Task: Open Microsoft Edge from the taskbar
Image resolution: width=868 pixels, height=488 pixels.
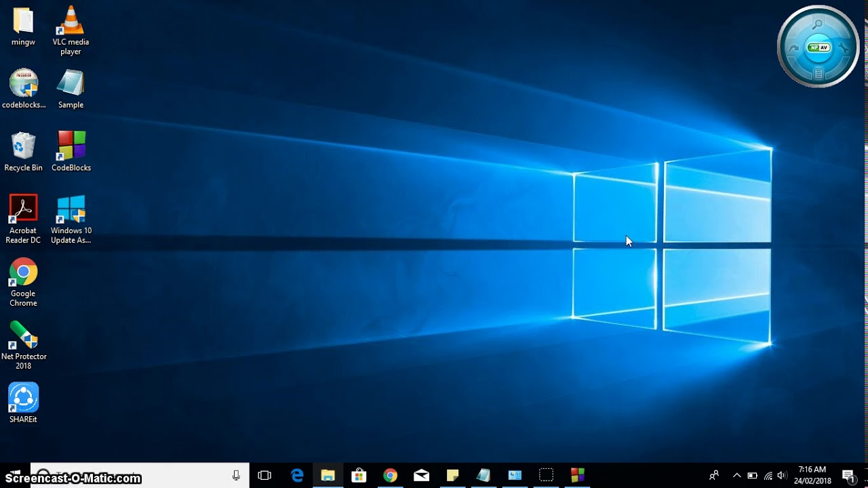Action: pyautogui.click(x=297, y=475)
